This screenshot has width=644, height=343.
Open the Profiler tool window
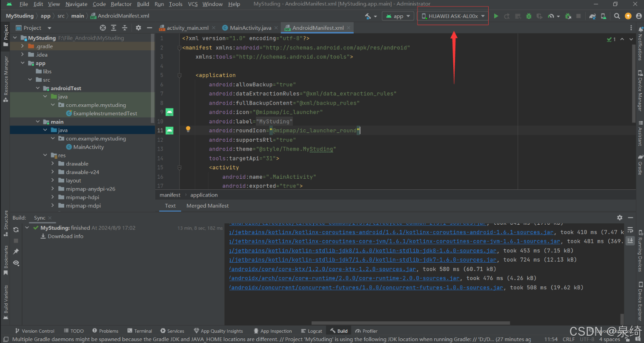pyautogui.click(x=366, y=331)
